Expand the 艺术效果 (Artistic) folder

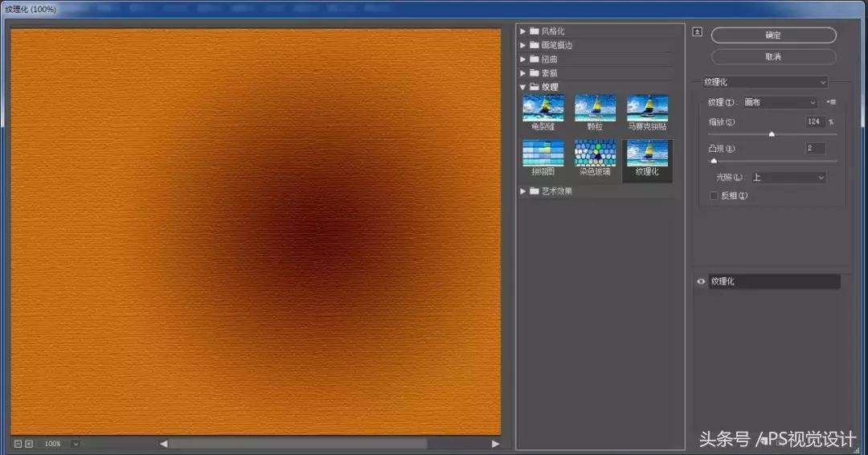tap(523, 191)
